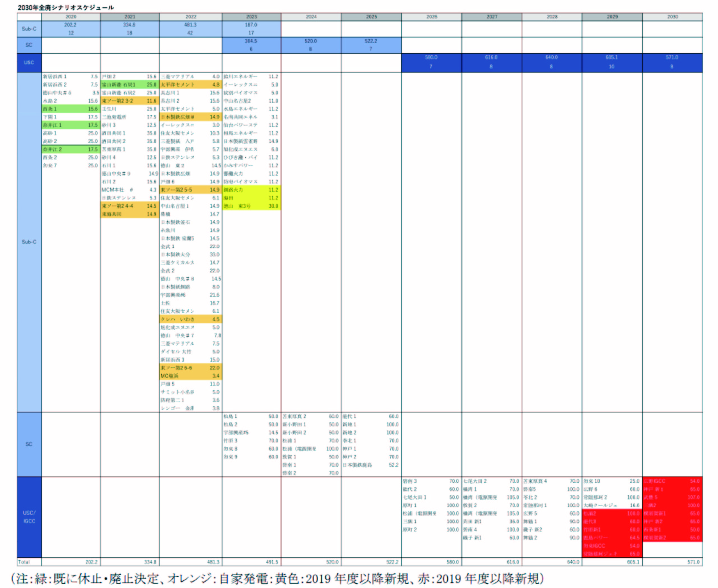Click SC summary value 304.5

251,41
